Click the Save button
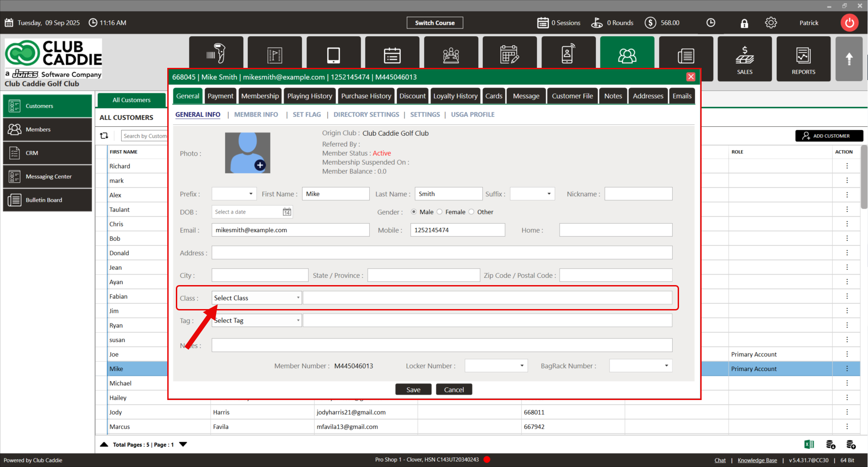 pyautogui.click(x=413, y=390)
